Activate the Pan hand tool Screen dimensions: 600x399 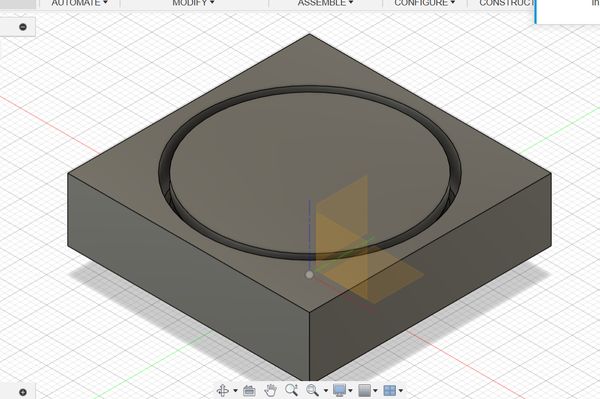[270, 391]
